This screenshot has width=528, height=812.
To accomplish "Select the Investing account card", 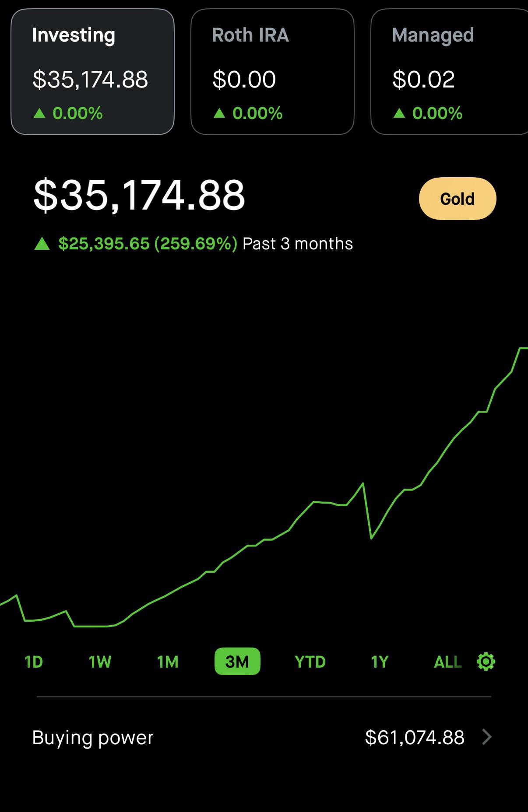I will [92, 72].
